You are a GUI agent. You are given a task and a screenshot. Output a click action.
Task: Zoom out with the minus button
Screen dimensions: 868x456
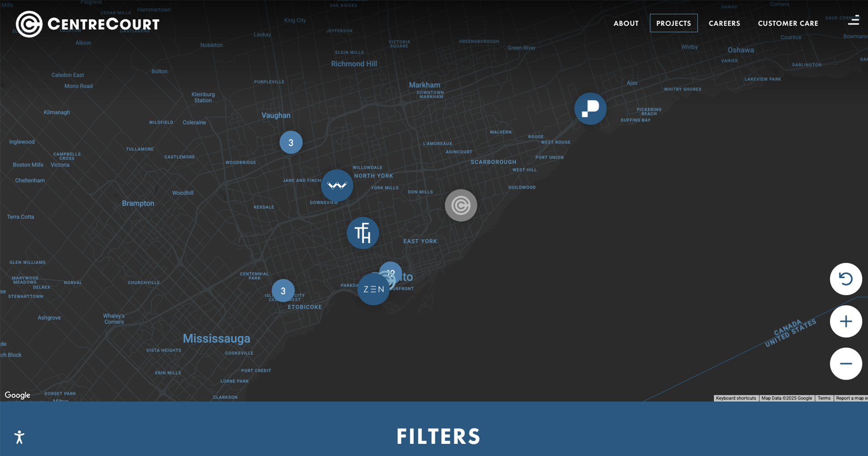point(846,364)
